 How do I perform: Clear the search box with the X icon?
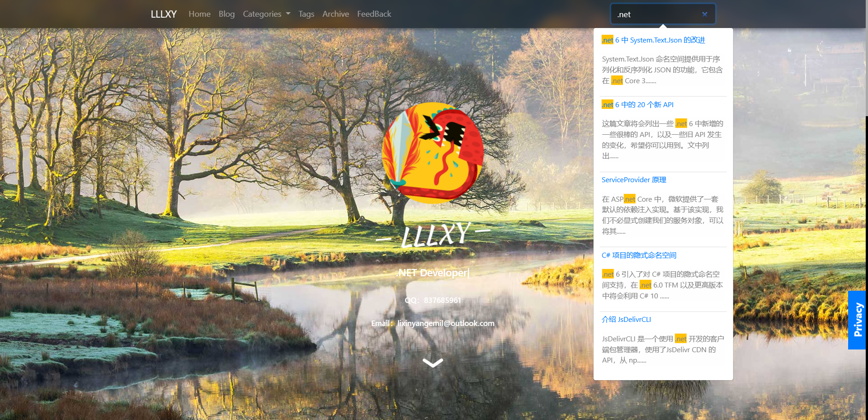point(704,14)
